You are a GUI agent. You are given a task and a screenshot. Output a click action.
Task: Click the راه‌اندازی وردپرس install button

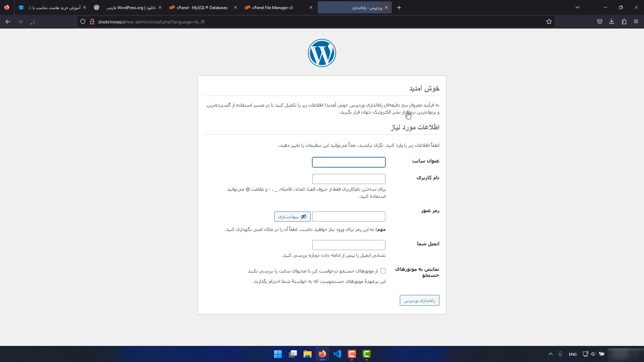tap(420, 300)
